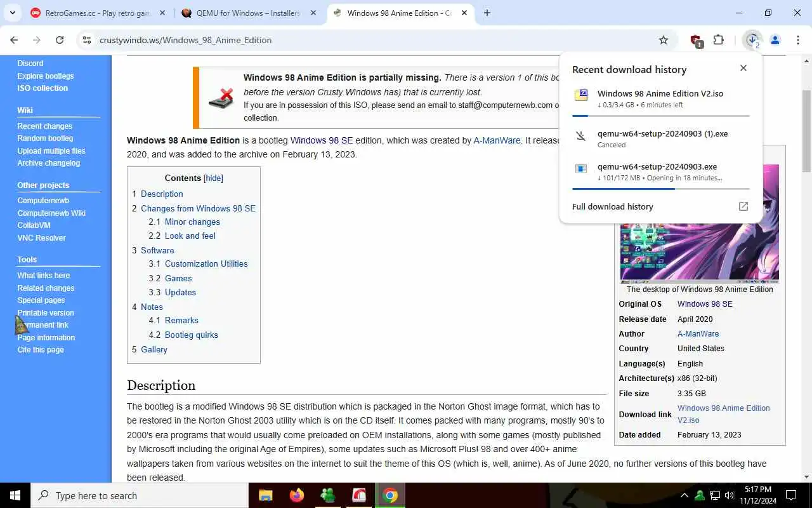The width and height of the screenshot is (812, 508).
Task: Open Upload multiple files link
Action: tap(51, 150)
